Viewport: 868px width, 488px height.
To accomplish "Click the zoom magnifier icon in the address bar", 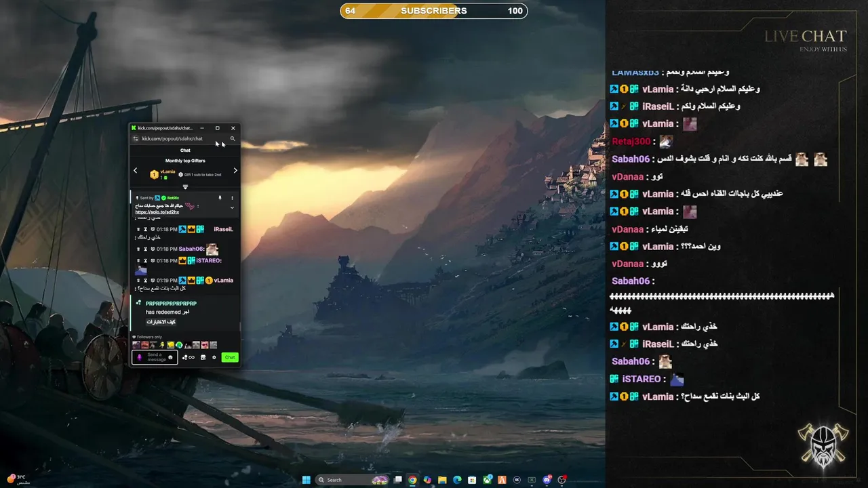I will point(233,139).
